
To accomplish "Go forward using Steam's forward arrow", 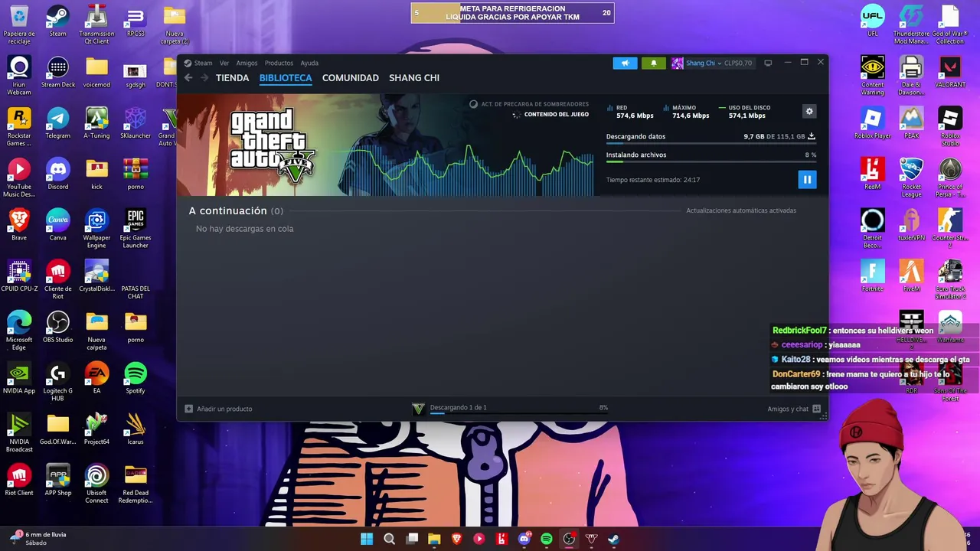I will pos(204,78).
